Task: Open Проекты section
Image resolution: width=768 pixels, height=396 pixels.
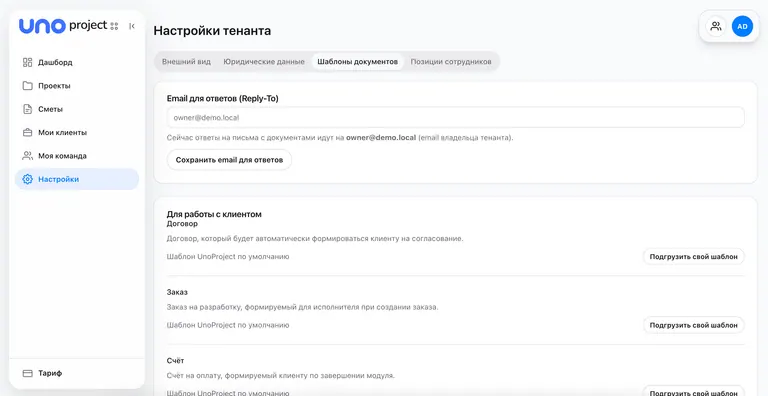Action: [77, 86]
